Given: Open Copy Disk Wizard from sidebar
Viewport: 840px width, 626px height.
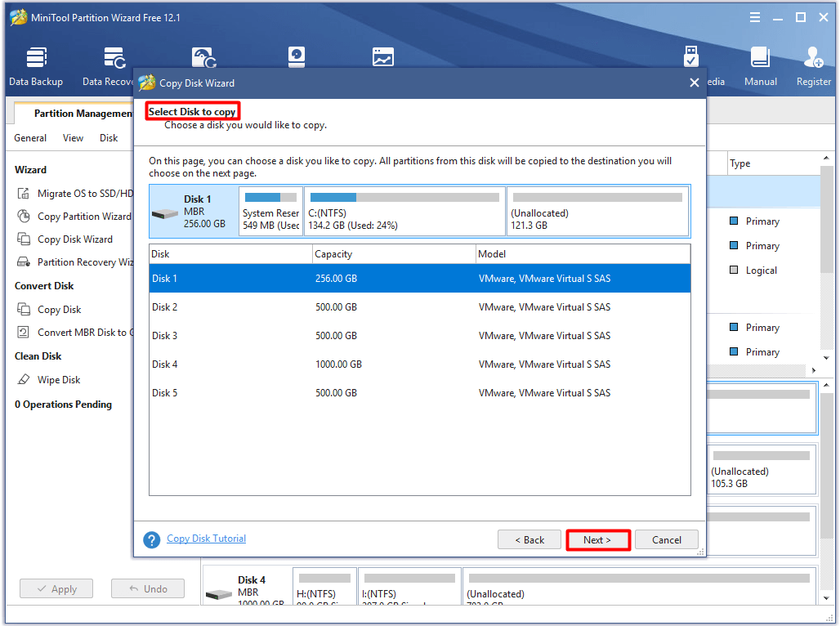Looking at the screenshot, I should tap(75, 239).
